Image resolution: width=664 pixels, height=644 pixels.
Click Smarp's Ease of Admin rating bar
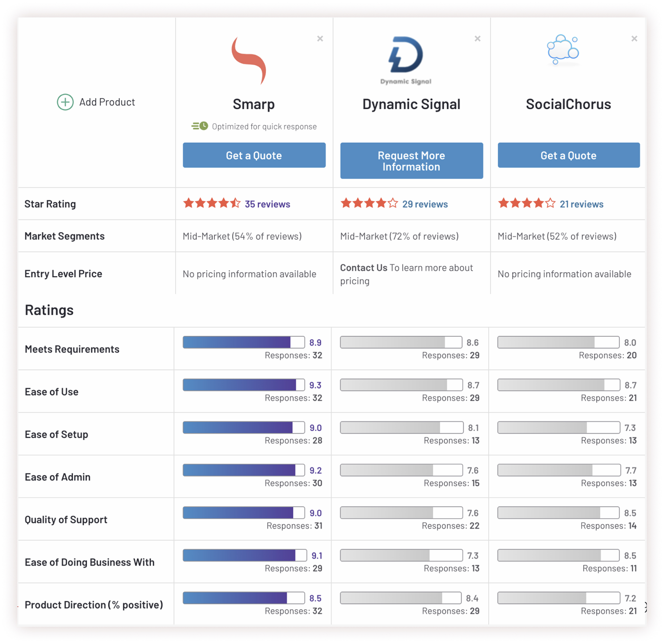click(x=244, y=471)
